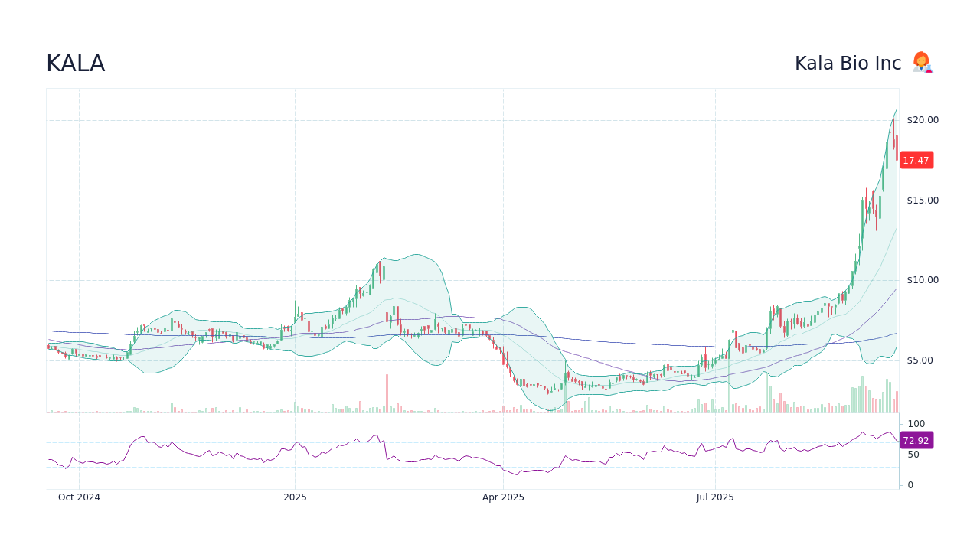Select the red current price badge showing 17.47
Image resolution: width=980 pixels, height=551 pixels.
pyautogui.click(x=915, y=160)
